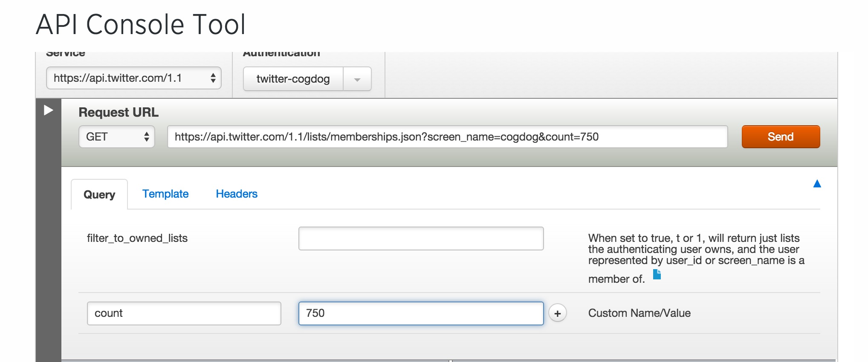
Task: Click the plus icon to add parameter
Action: [557, 313]
